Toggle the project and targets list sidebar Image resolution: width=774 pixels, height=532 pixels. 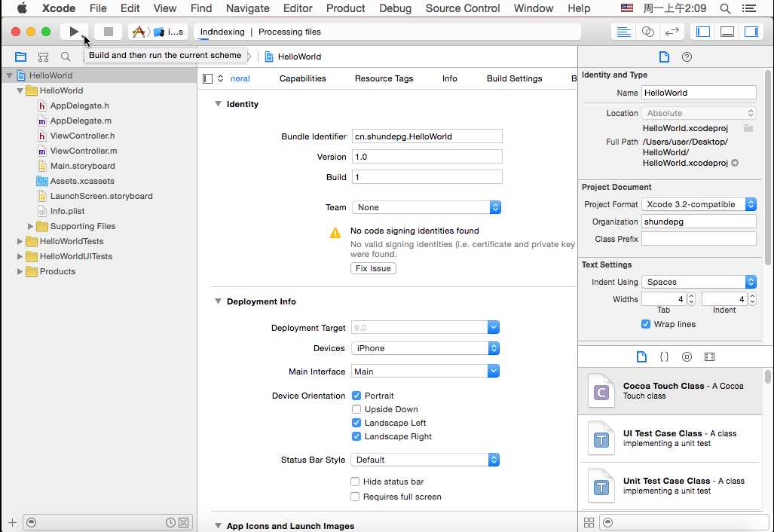(208, 78)
